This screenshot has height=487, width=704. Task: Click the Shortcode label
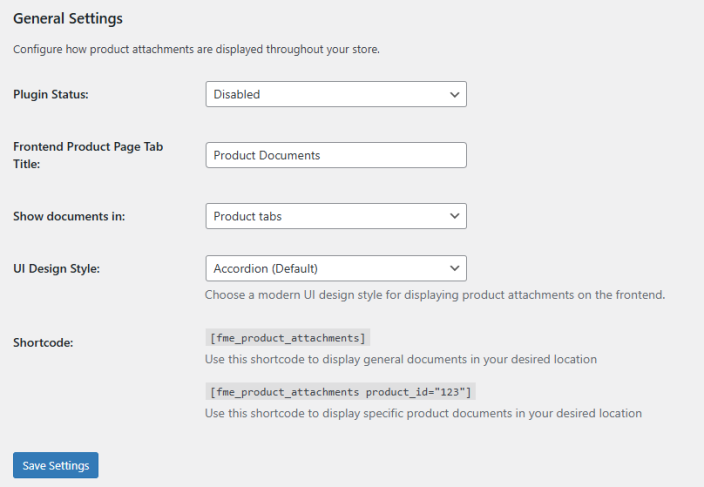tap(43, 342)
